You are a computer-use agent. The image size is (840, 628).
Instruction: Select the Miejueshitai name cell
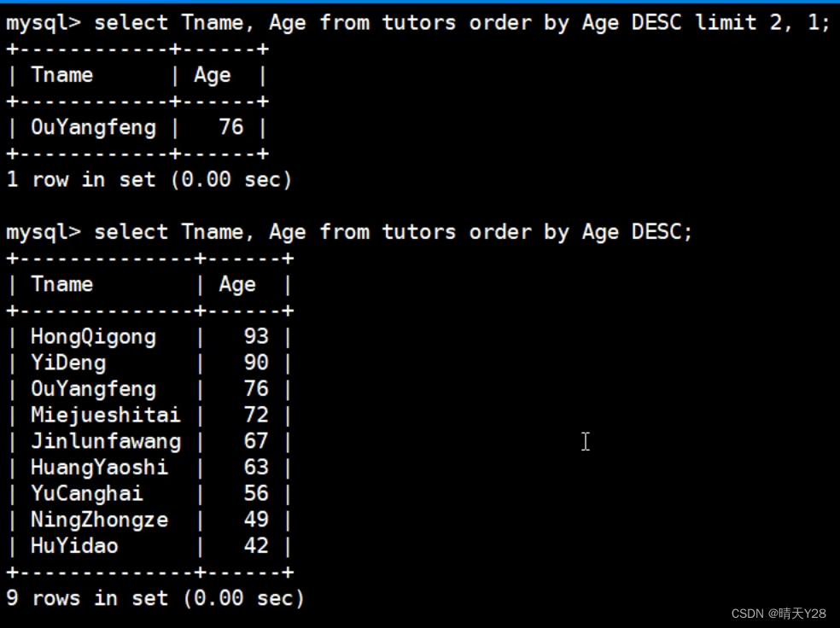point(106,416)
